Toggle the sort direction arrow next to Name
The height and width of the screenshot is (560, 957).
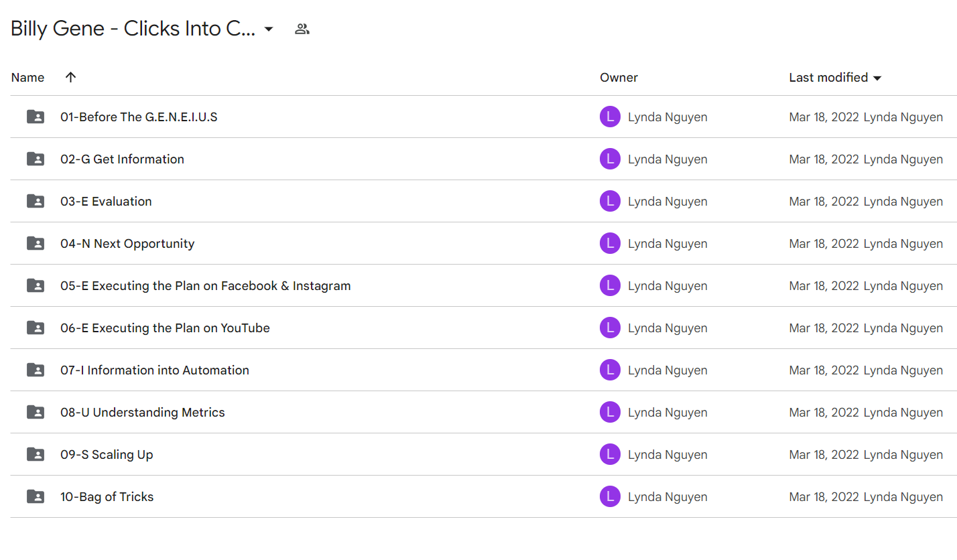tap(70, 77)
